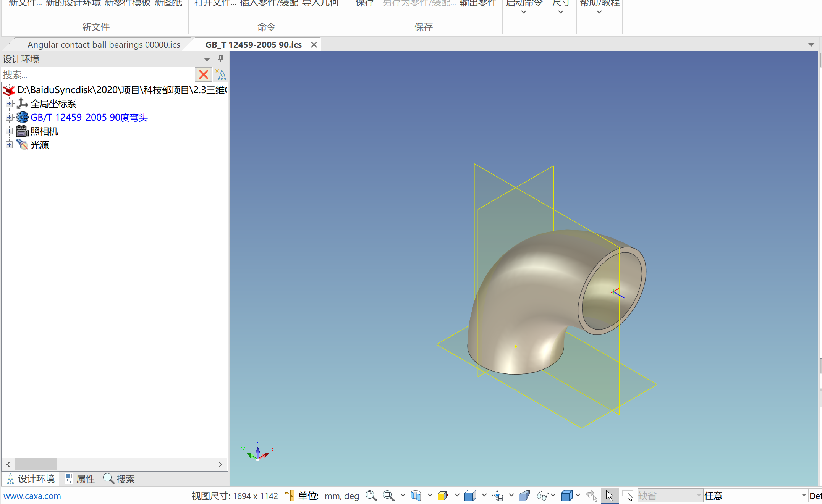Click the root file path tree entry

(x=122, y=90)
